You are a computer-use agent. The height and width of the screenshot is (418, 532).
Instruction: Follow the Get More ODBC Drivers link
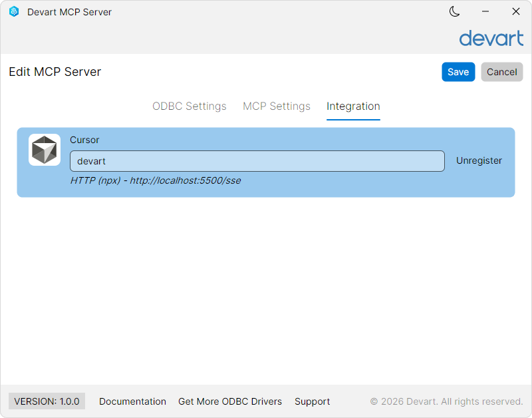point(230,401)
